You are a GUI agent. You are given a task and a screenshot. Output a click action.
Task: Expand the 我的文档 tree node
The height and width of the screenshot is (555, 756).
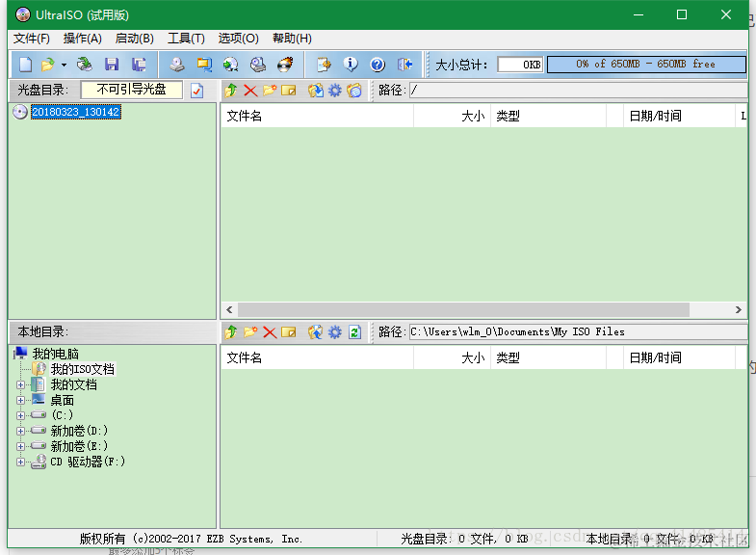click(20, 384)
